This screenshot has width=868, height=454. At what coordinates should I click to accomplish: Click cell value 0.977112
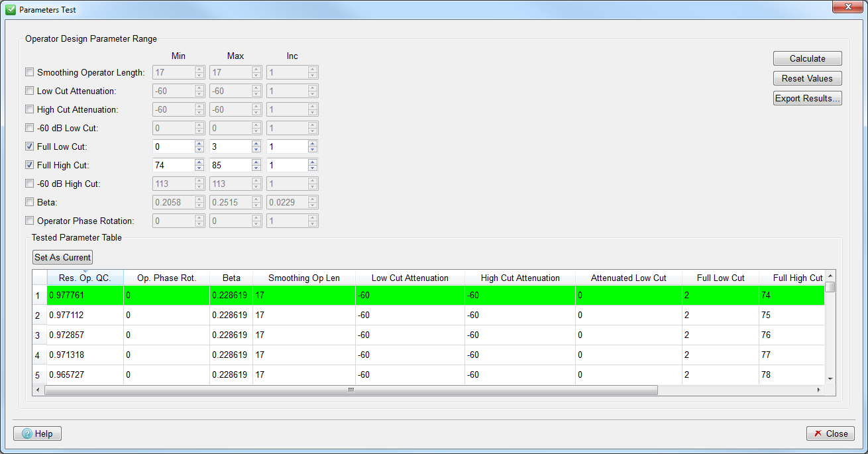(85, 315)
